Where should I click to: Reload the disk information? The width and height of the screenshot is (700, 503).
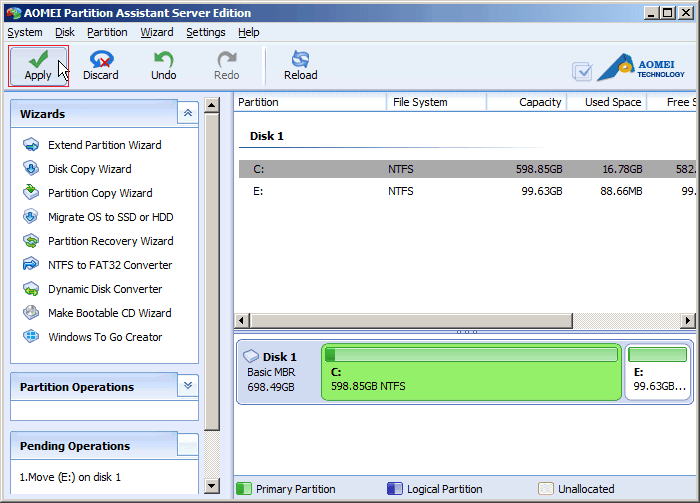300,66
